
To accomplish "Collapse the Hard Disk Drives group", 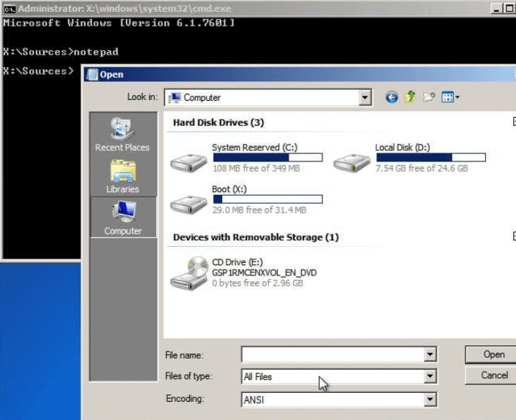I will click(514, 122).
